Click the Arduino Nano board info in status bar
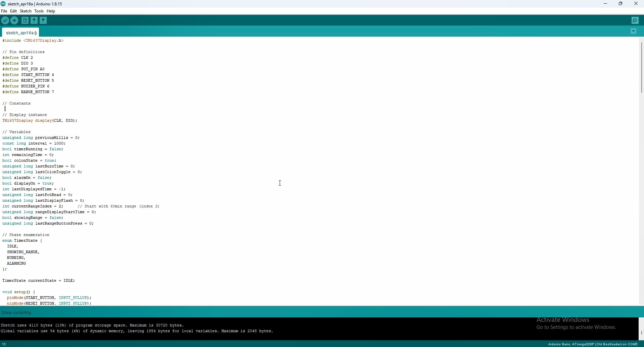Image resolution: width=644 pixels, height=347 pixels. 593,344
